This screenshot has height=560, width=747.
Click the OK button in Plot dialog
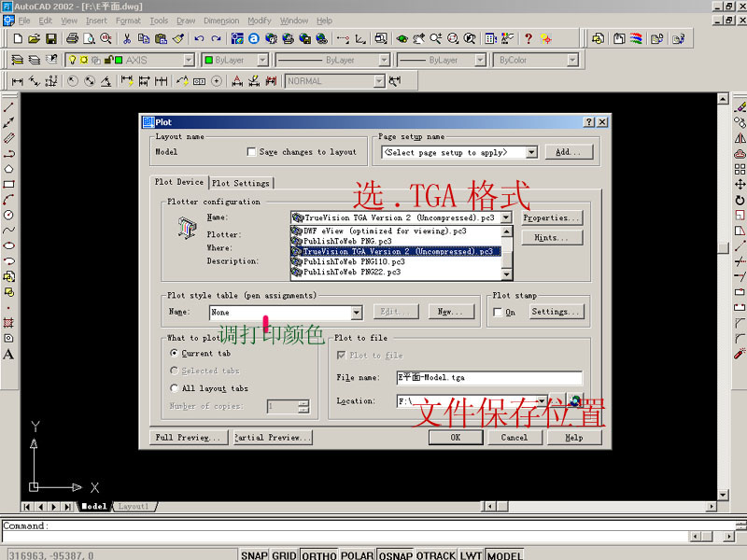tap(456, 437)
